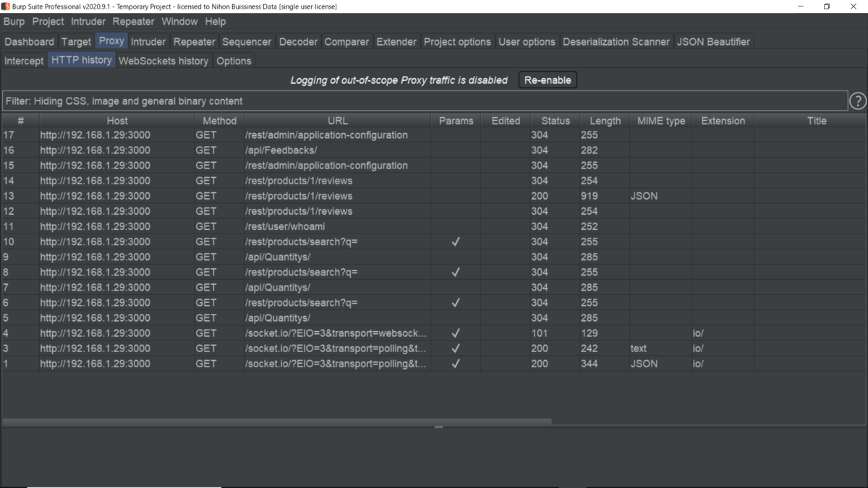The height and width of the screenshot is (488, 868).
Task: Click the params checkmark in row 3
Action: [456, 348]
